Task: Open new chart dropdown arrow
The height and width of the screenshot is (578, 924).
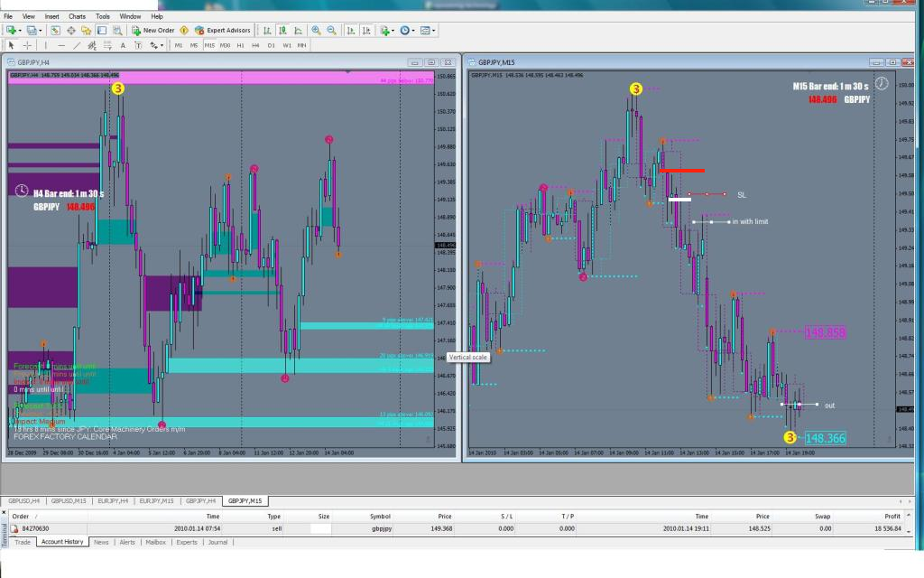Action: [x=20, y=30]
